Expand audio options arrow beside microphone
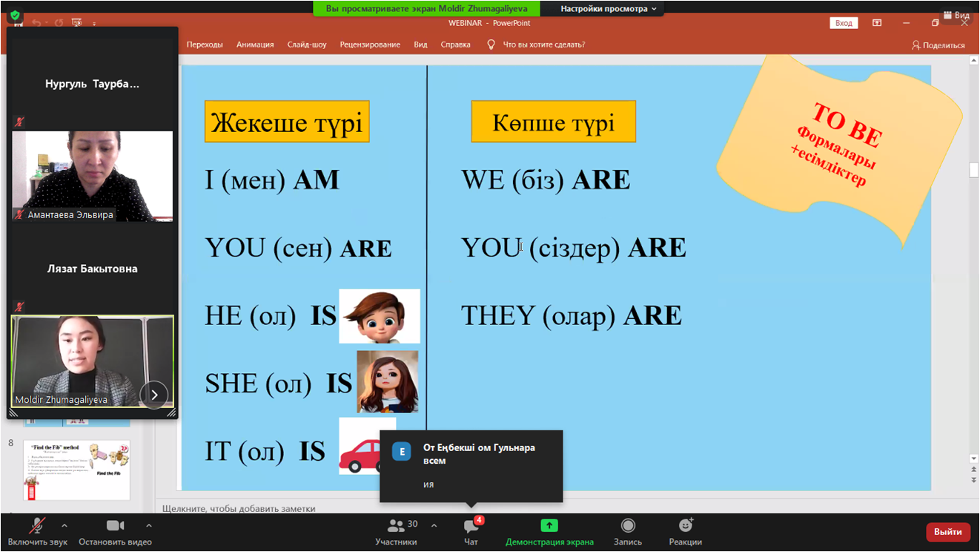The width and height of the screenshot is (980, 552). click(x=64, y=525)
